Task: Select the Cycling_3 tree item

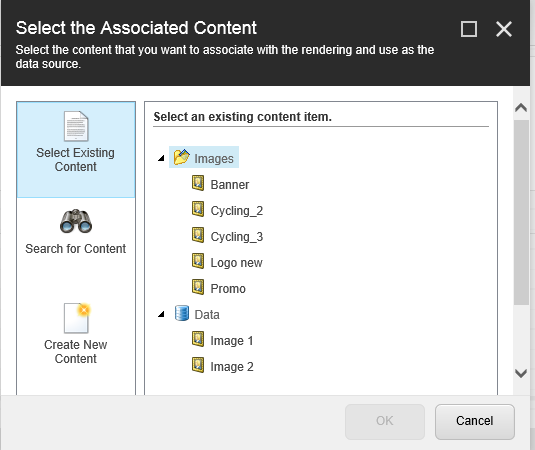Action: [237, 236]
